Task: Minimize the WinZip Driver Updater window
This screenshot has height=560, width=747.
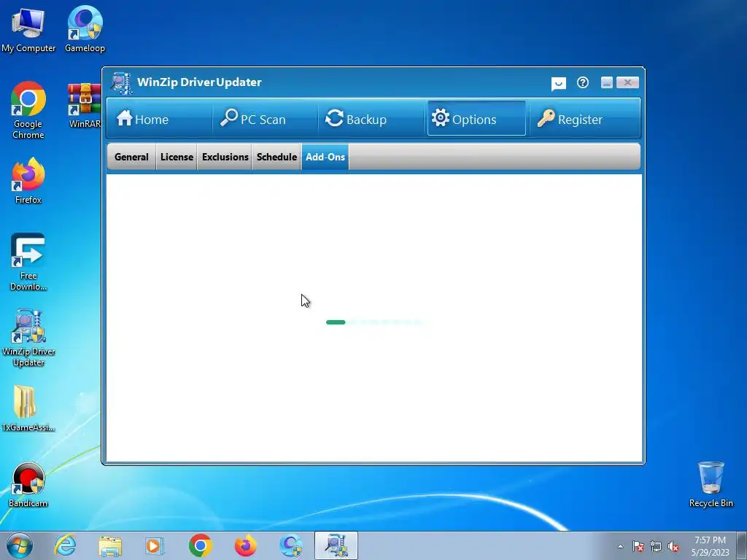Action: [606, 82]
